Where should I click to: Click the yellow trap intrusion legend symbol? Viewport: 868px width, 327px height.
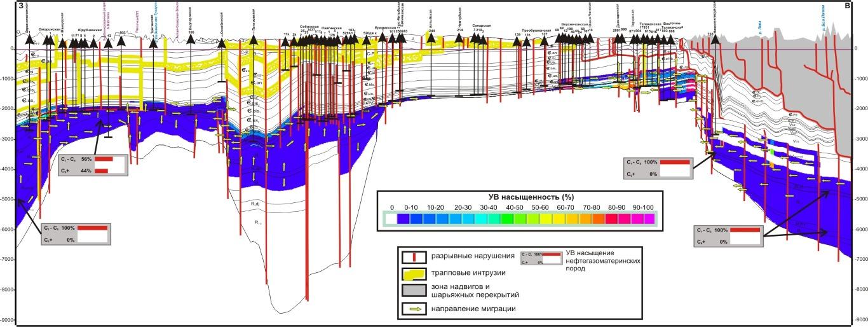click(416, 275)
